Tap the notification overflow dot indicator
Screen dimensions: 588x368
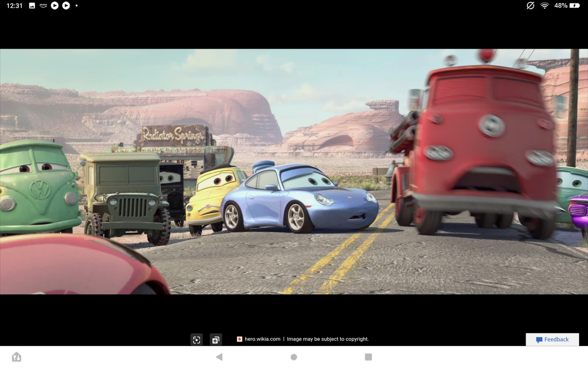[76, 5]
